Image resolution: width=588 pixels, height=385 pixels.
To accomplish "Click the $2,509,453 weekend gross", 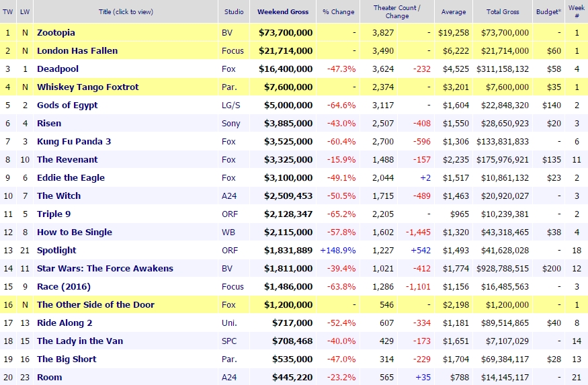I will (288, 196).
